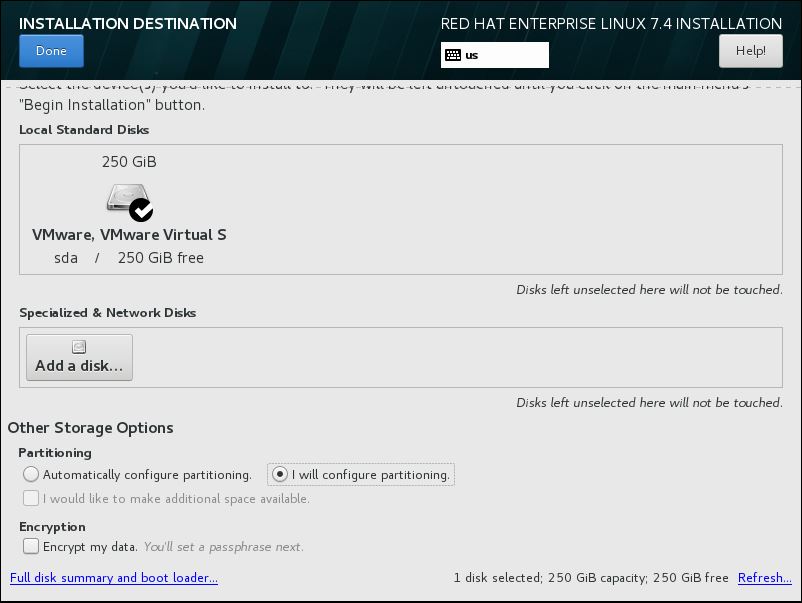This screenshot has width=802, height=603.
Task: Open the Help! dialog
Action: pos(750,51)
